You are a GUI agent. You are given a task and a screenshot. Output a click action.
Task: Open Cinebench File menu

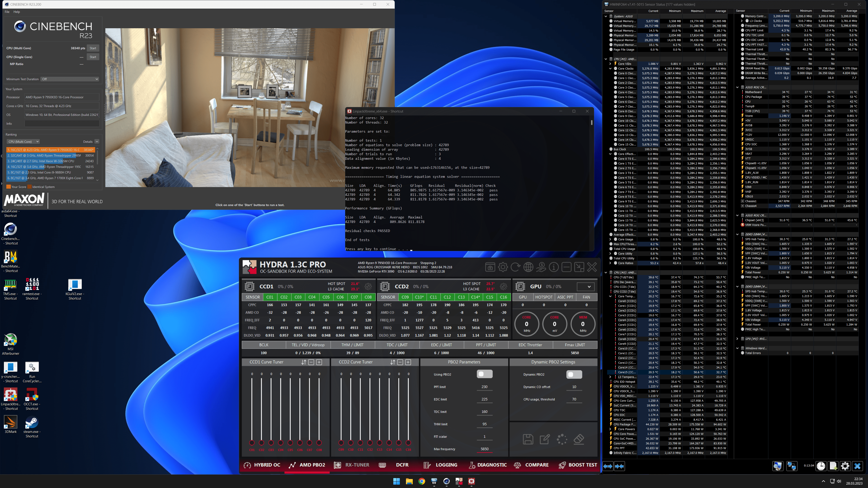7,12
